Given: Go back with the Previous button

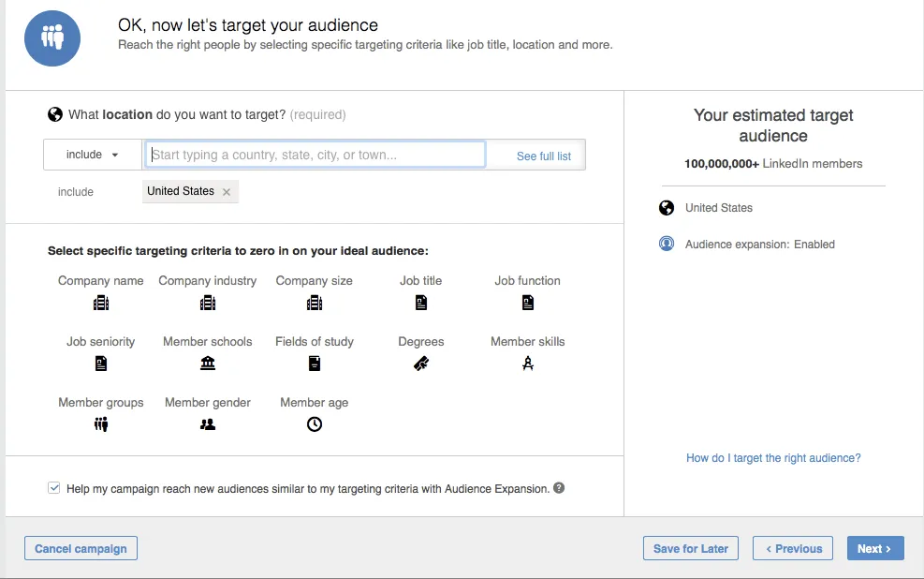Looking at the screenshot, I should tap(793, 548).
